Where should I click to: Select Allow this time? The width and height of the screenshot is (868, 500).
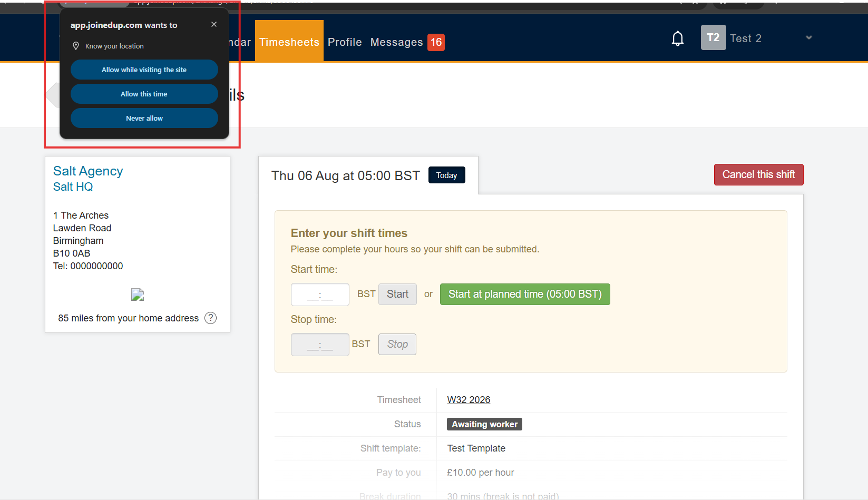click(144, 94)
